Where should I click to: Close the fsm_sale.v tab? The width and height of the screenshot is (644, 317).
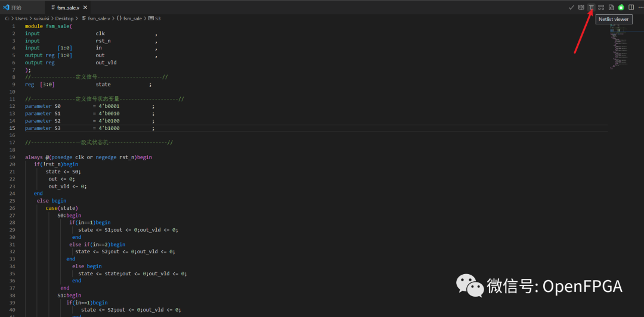tap(85, 7)
